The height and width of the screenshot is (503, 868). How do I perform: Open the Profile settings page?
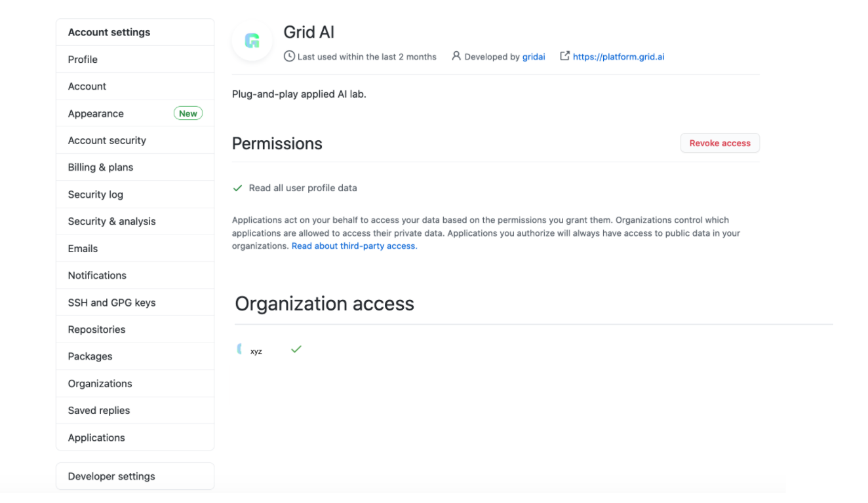coord(135,59)
